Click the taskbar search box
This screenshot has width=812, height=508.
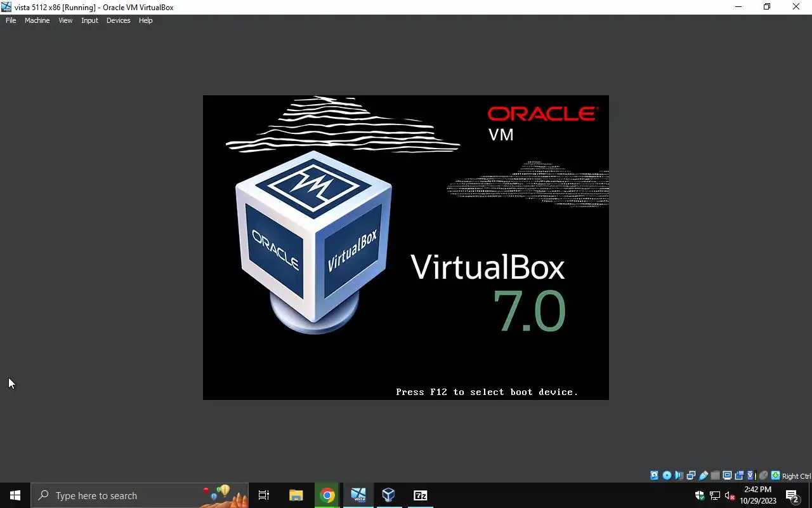(140, 495)
